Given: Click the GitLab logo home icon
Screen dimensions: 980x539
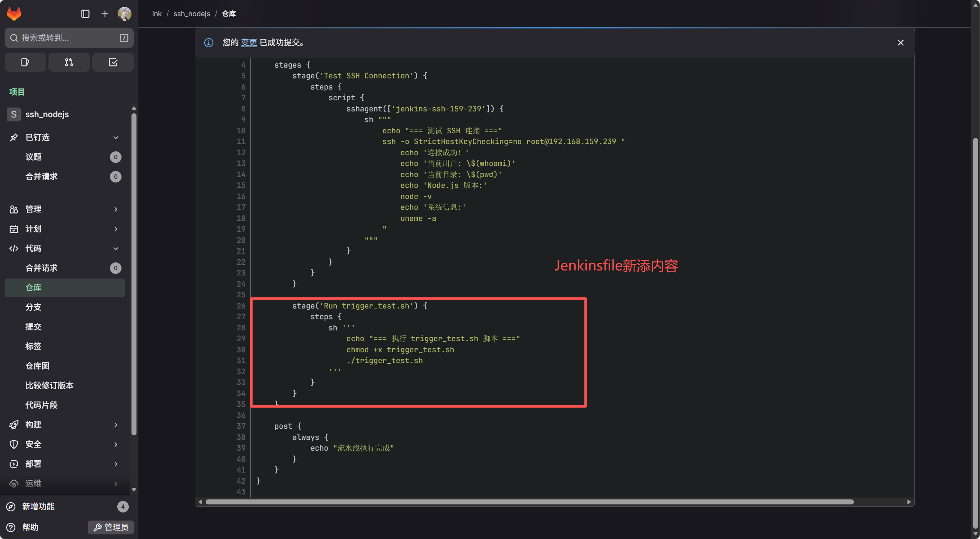Looking at the screenshot, I should (14, 14).
